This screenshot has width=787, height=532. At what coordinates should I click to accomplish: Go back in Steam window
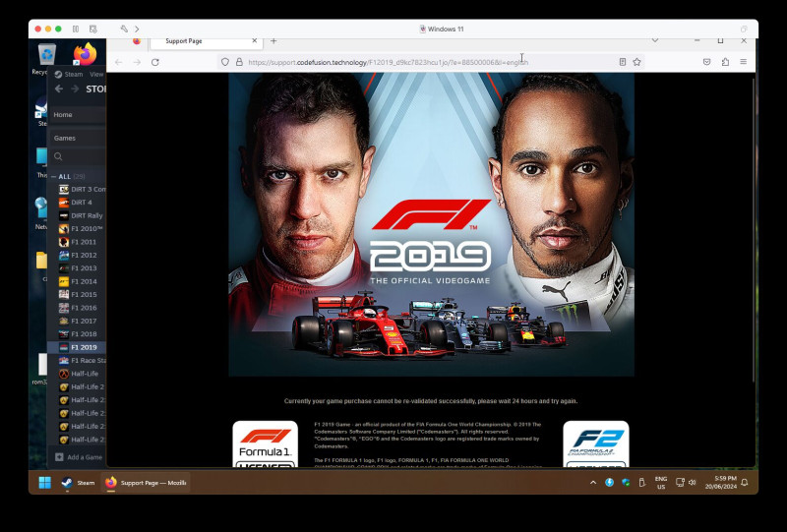(59, 89)
